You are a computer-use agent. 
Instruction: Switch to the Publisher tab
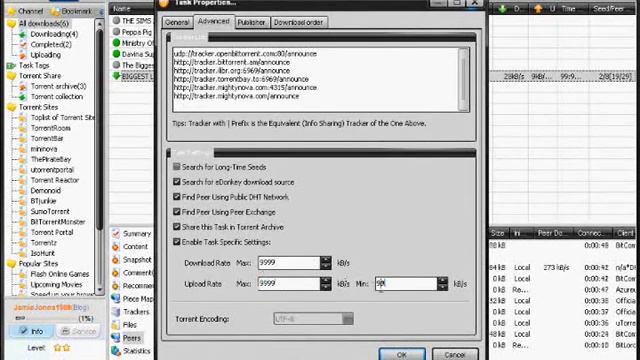pos(251,22)
